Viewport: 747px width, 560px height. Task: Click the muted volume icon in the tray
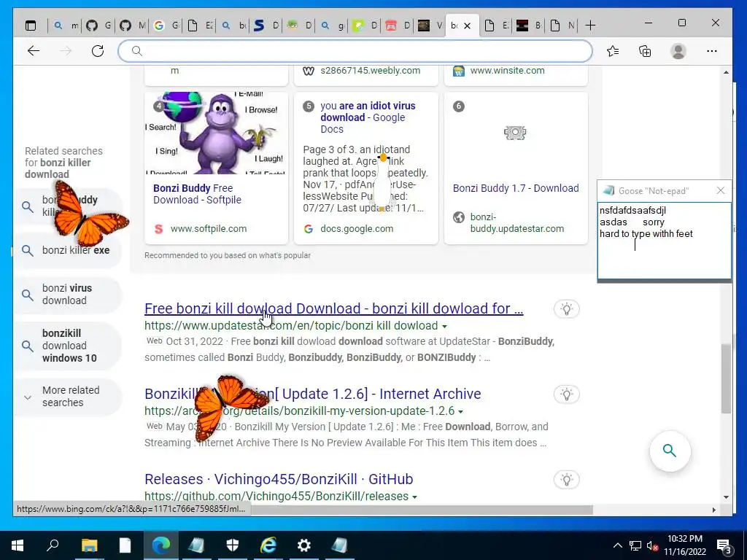coord(653,545)
